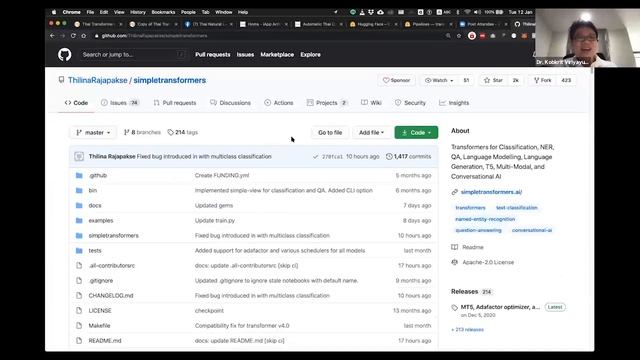Open the Chrome View menu
The width and height of the screenshot is (640, 360).
119,12
